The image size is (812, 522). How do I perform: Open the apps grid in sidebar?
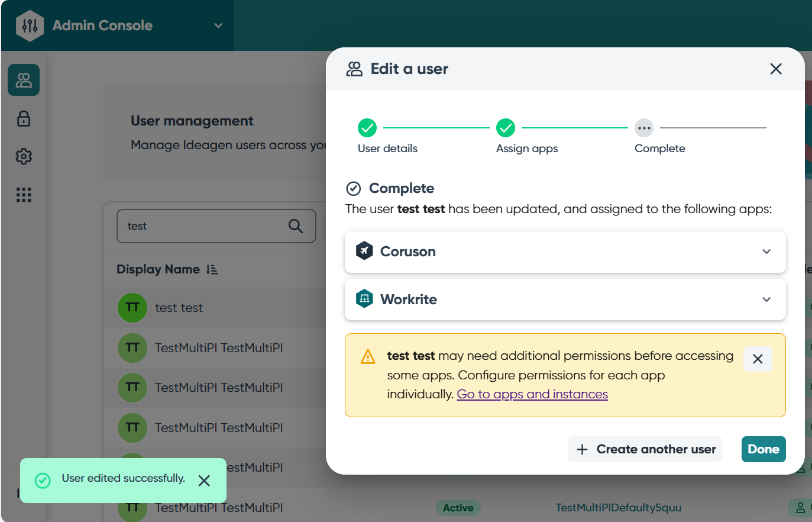click(24, 195)
